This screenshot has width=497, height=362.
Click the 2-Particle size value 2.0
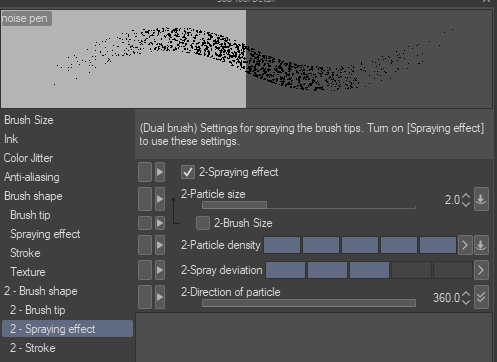[452, 200]
